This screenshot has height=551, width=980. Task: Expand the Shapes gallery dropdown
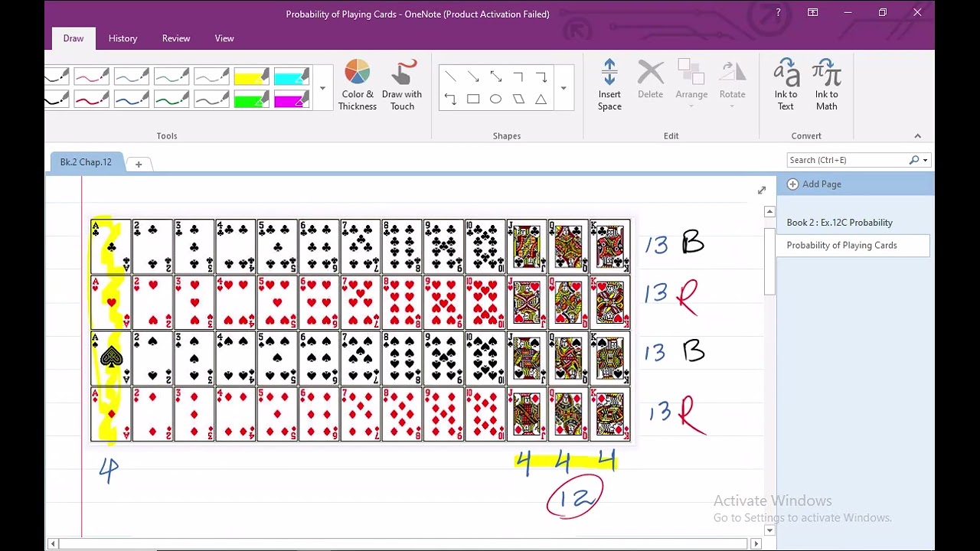(x=563, y=88)
